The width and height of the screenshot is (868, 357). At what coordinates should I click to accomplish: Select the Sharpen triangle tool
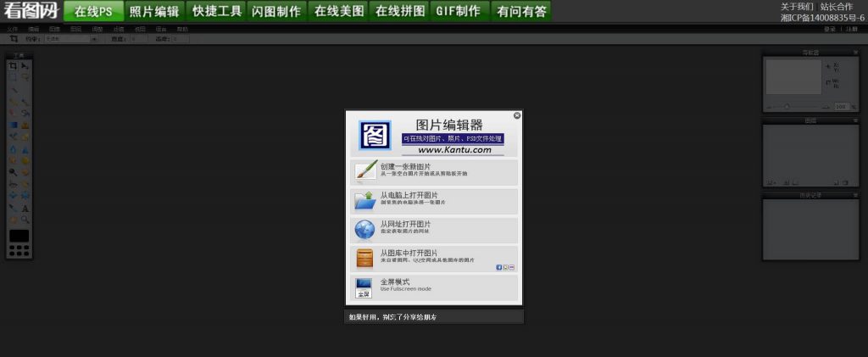(25, 149)
